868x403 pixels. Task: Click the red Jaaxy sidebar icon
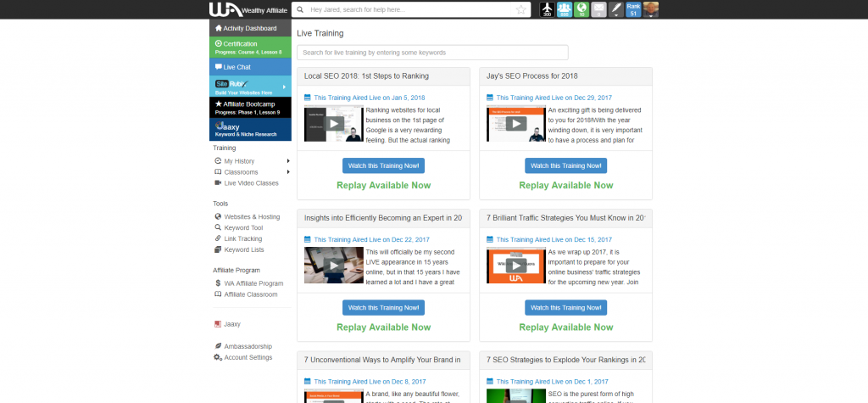[218, 324]
